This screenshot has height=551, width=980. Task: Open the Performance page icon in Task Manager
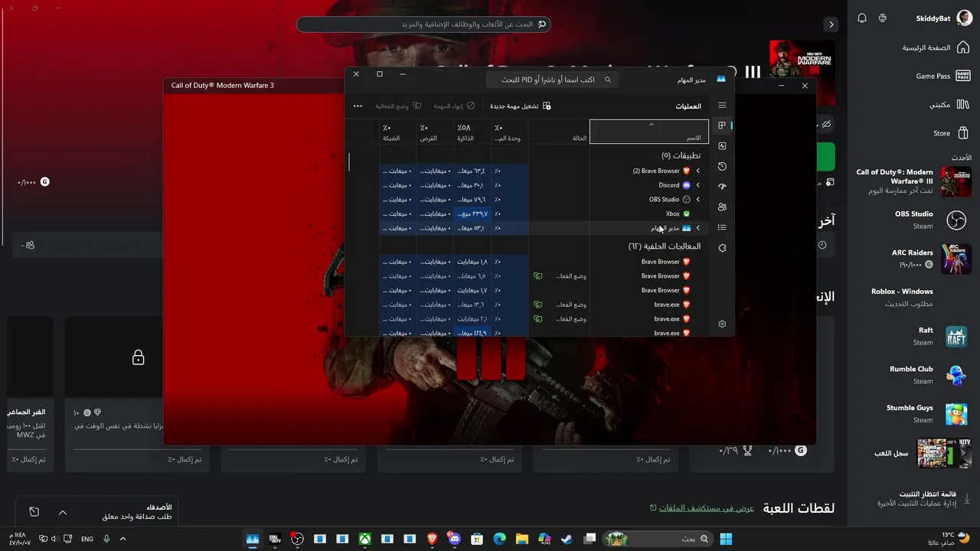pyautogui.click(x=722, y=146)
